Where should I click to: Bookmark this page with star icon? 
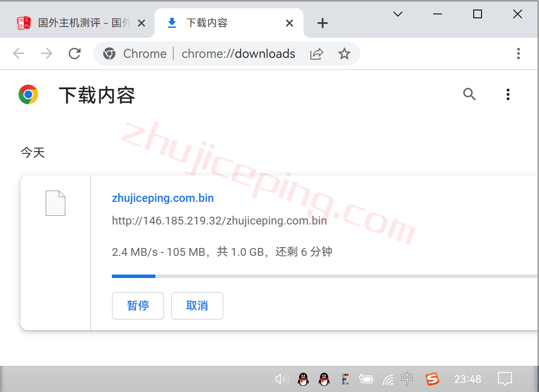[x=344, y=54]
